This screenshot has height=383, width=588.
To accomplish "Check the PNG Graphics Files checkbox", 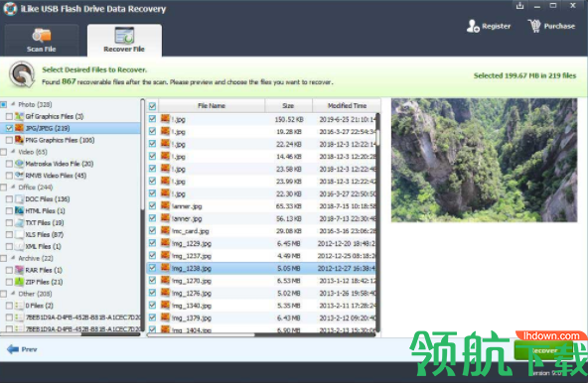I will (9, 140).
